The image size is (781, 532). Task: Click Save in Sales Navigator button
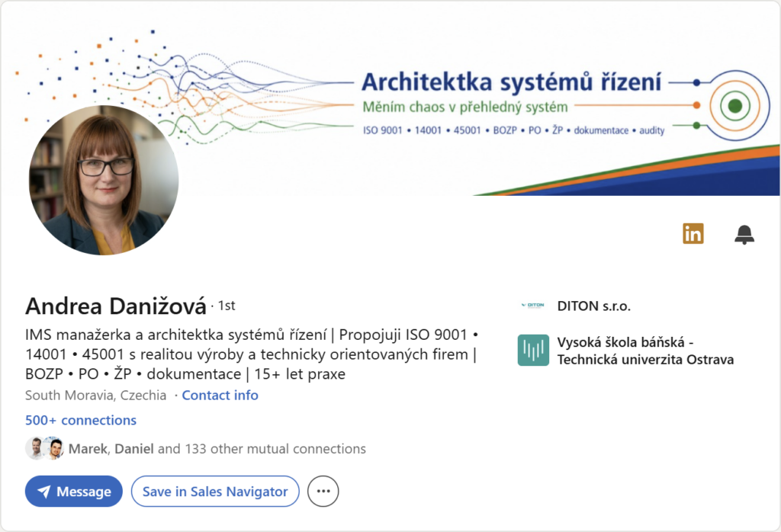pyautogui.click(x=215, y=491)
